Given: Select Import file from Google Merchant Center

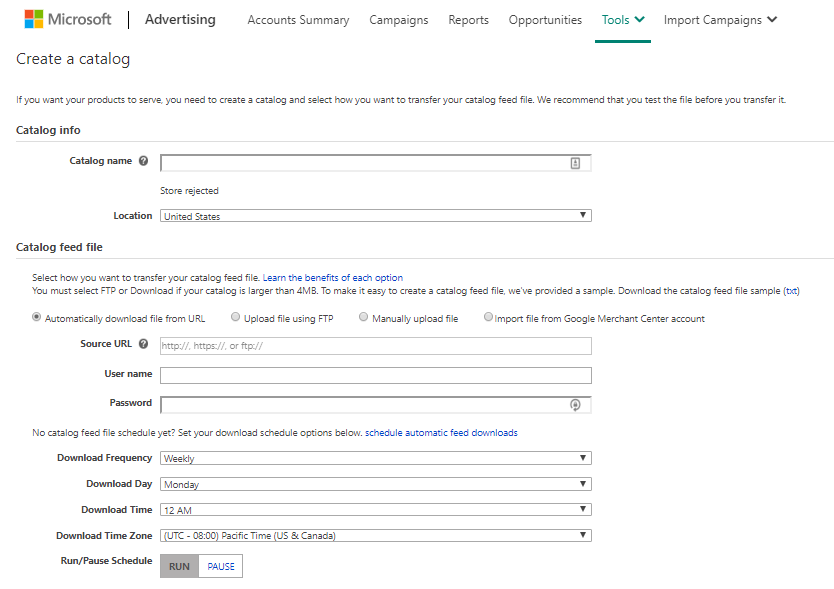Looking at the screenshot, I should [488, 318].
